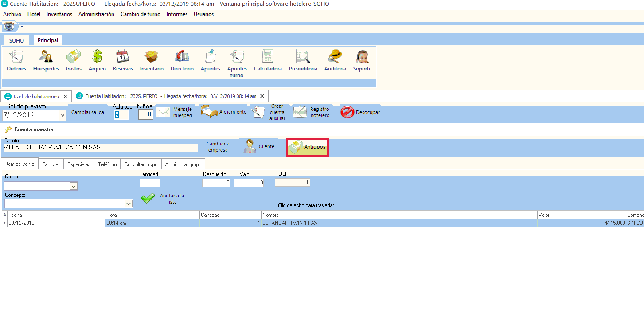Close the Rack de habitaciones tab
Image resolution: width=644 pixels, height=325 pixels.
tap(65, 96)
